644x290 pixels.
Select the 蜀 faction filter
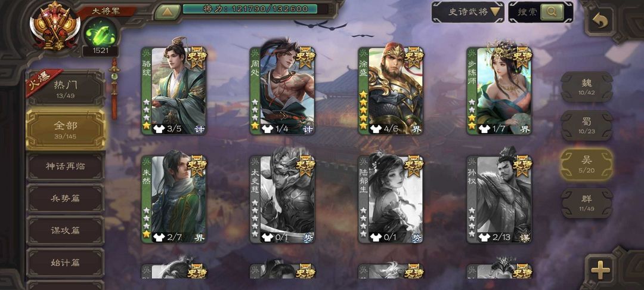tap(587, 126)
